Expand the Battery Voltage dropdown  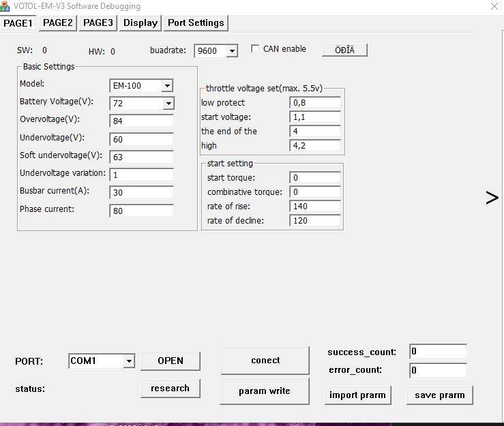pos(168,104)
